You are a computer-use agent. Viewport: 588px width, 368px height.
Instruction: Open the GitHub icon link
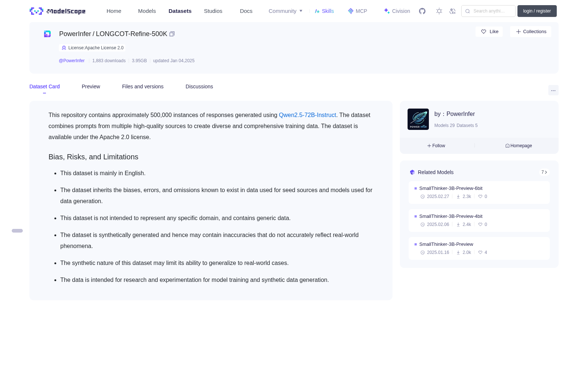(x=422, y=11)
